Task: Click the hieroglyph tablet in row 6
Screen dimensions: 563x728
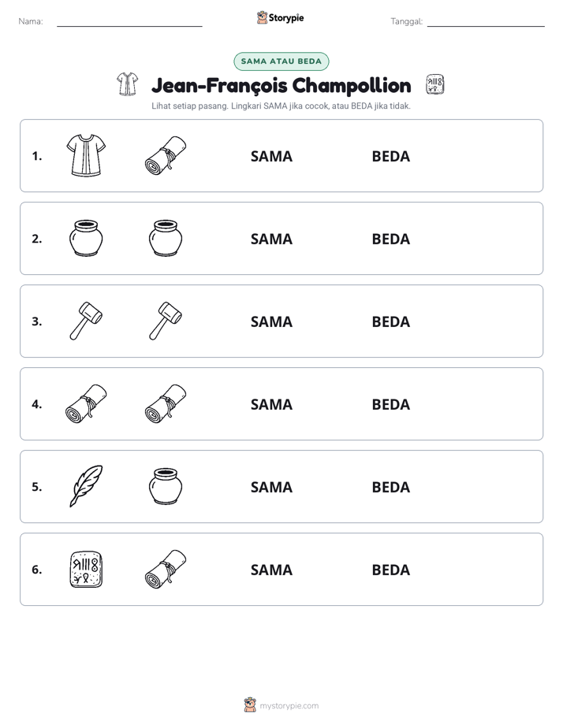Action: 86,569
